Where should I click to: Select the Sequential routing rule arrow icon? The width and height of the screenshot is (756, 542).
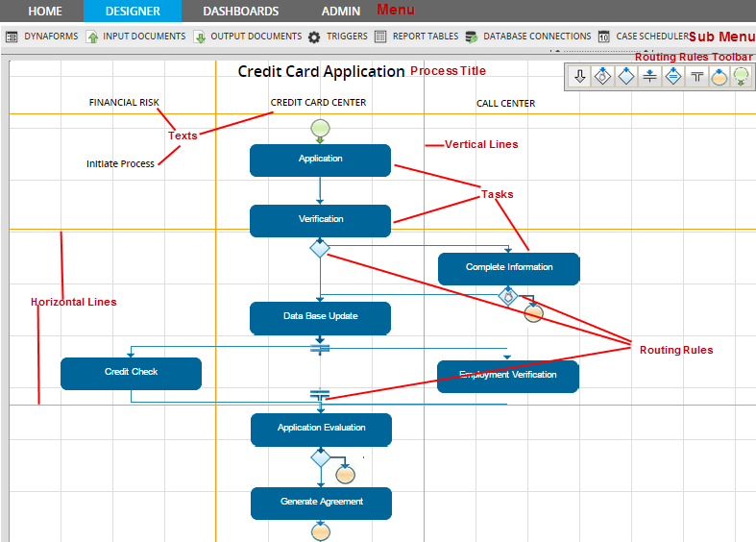tap(579, 77)
